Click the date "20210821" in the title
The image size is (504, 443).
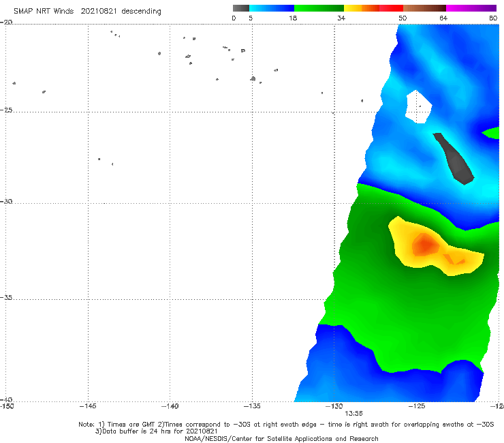[99, 12]
